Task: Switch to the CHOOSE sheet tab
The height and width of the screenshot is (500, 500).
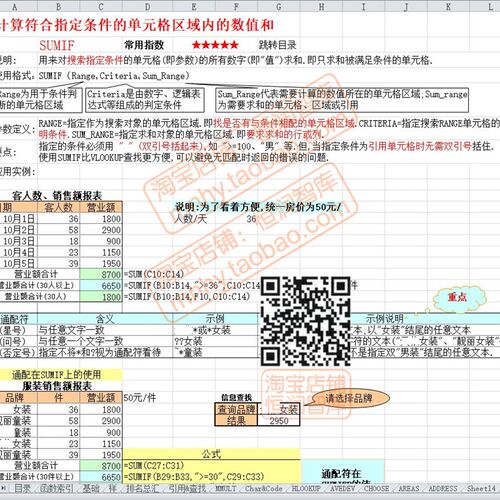Action: pos(376,489)
